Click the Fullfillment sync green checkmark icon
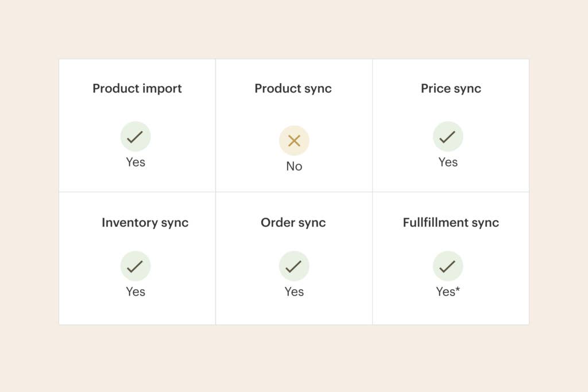This screenshot has width=588, height=392. (x=448, y=266)
